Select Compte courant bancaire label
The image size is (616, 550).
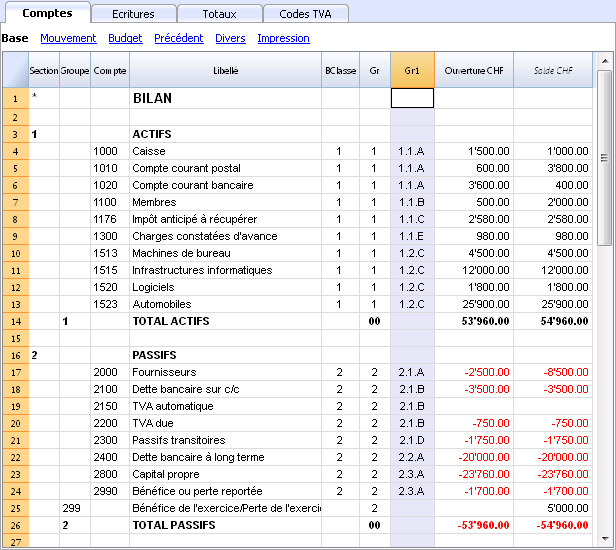tap(192, 185)
